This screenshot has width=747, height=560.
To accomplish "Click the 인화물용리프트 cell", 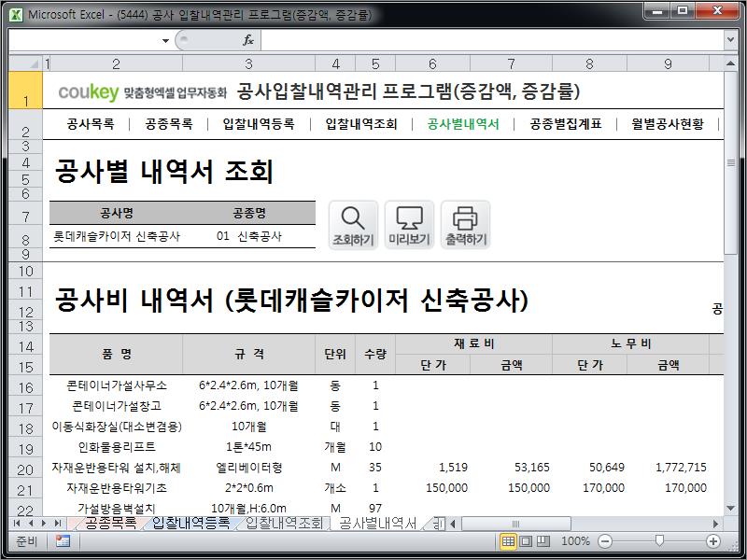I will tap(117, 447).
